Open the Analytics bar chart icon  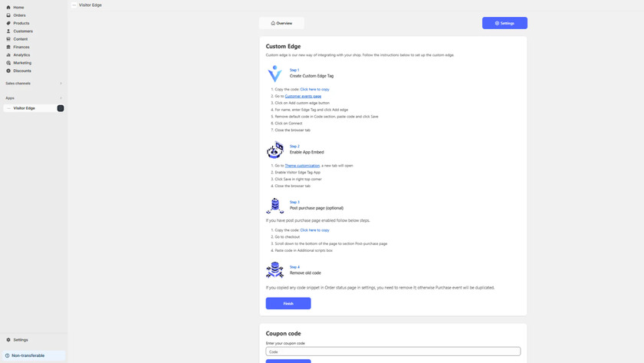click(x=8, y=55)
